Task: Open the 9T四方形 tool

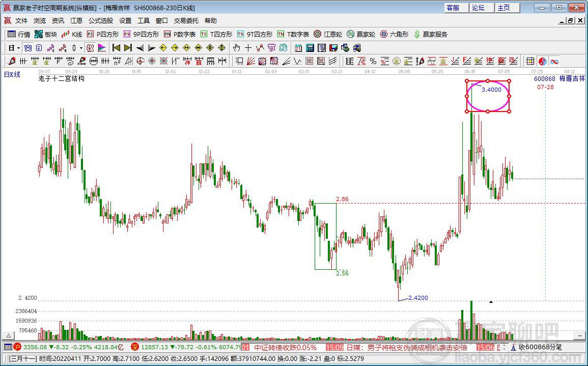Action: [x=255, y=34]
